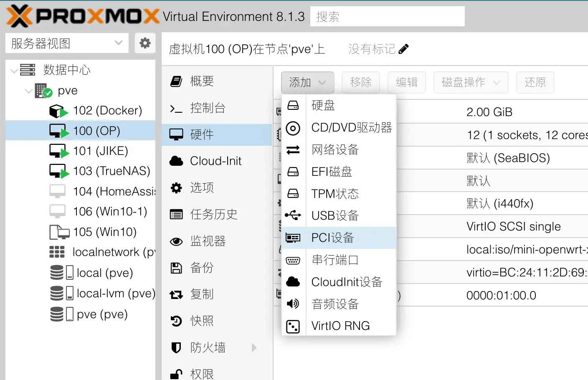Open the 选项 options tab
This screenshot has width=588, height=380.
[x=217, y=187]
